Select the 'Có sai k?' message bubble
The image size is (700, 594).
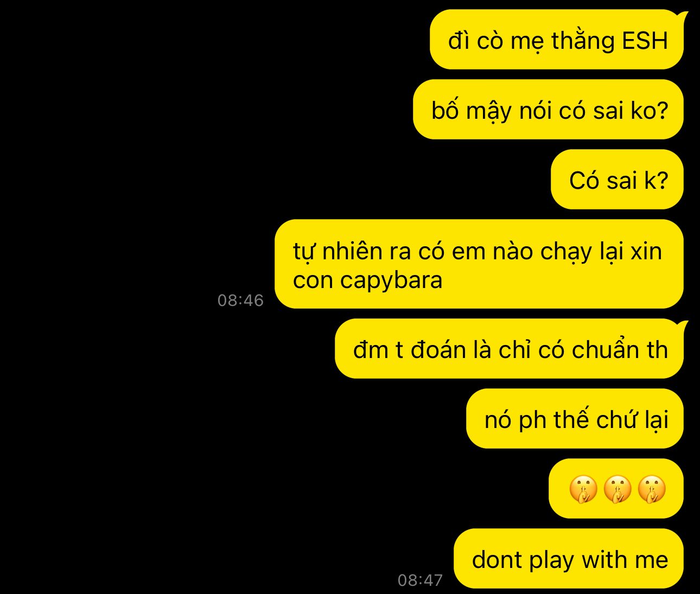coord(617,180)
